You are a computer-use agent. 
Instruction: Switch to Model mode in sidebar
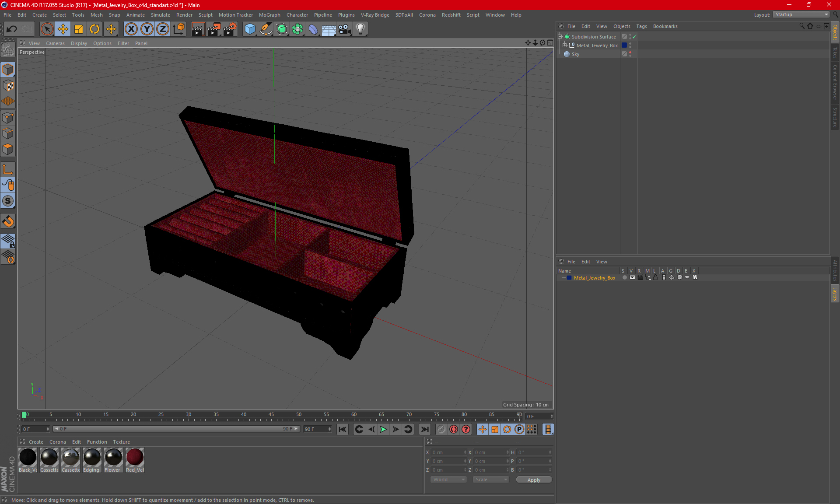[8, 70]
